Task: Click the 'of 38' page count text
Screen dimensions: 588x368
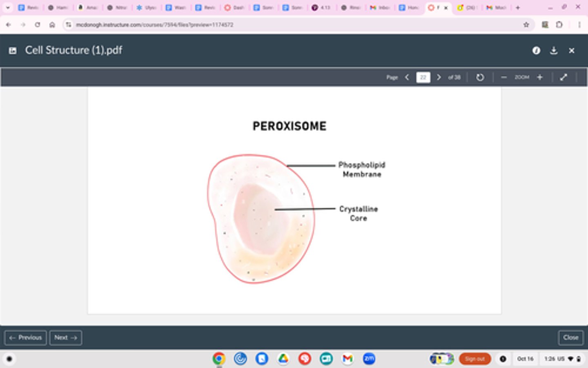Action: [454, 77]
